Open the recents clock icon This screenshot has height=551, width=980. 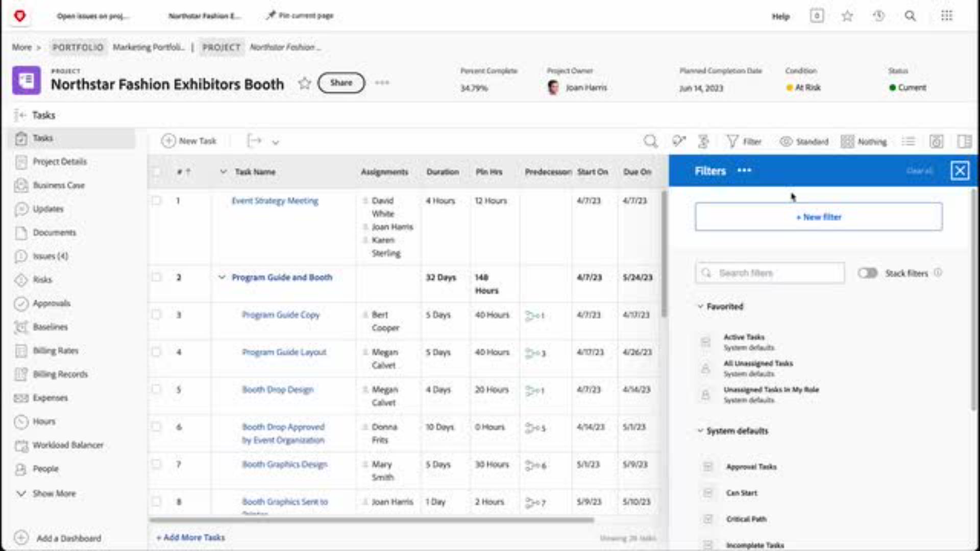[878, 16]
